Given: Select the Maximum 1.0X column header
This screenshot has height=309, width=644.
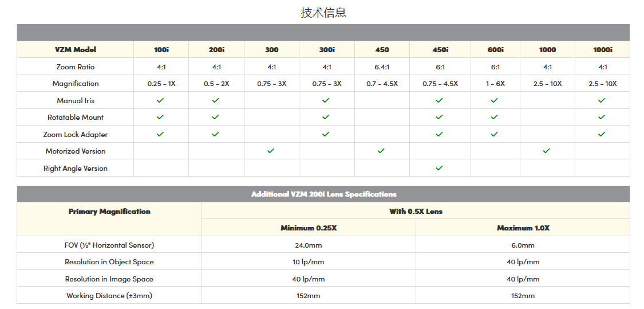Looking at the screenshot, I should pos(523,228).
